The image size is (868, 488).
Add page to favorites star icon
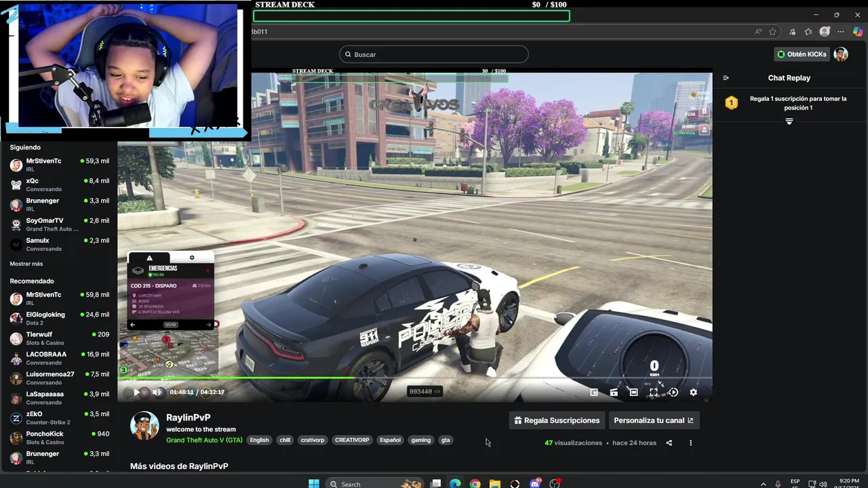click(x=772, y=32)
